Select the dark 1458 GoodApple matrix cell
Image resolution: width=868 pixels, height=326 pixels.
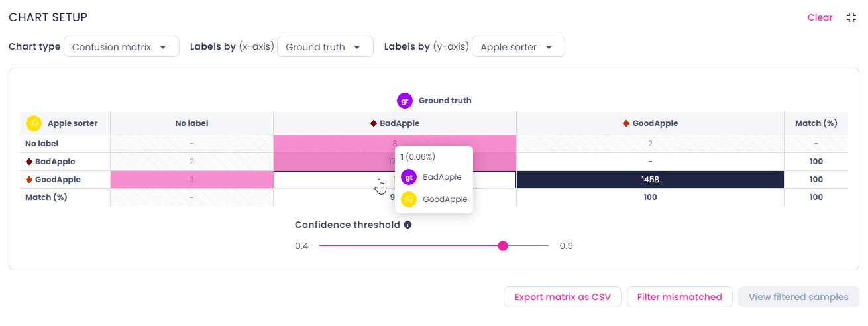650,180
